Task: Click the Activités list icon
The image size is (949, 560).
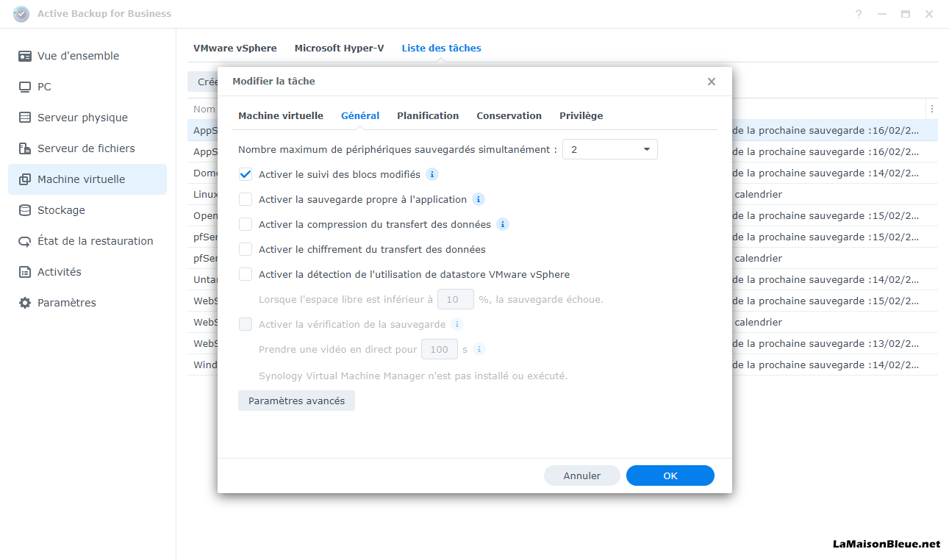Action: click(25, 272)
